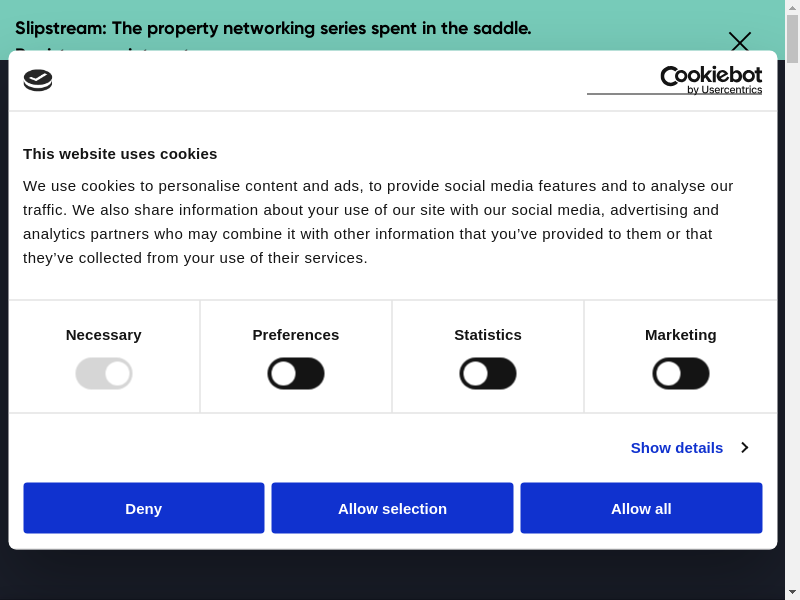Enable the Preferences cookies switch
This screenshot has height=600, width=800.
pos(296,374)
